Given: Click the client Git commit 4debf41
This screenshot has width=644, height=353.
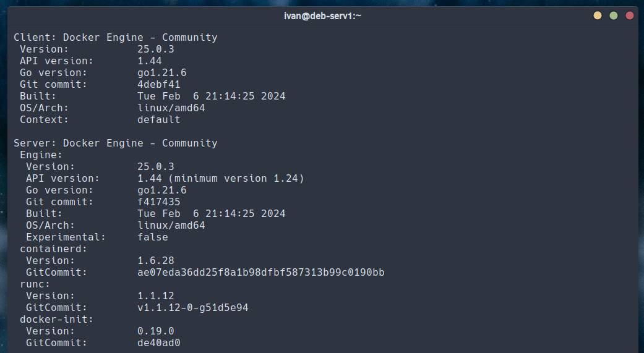Looking at the screenshot, I should click(159, 85).
